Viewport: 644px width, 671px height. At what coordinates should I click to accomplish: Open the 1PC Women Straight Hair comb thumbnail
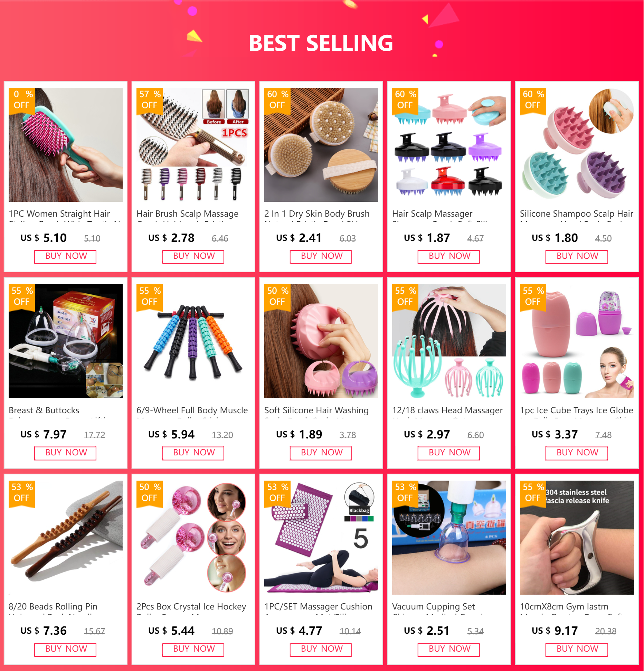(x=66, y=144)
